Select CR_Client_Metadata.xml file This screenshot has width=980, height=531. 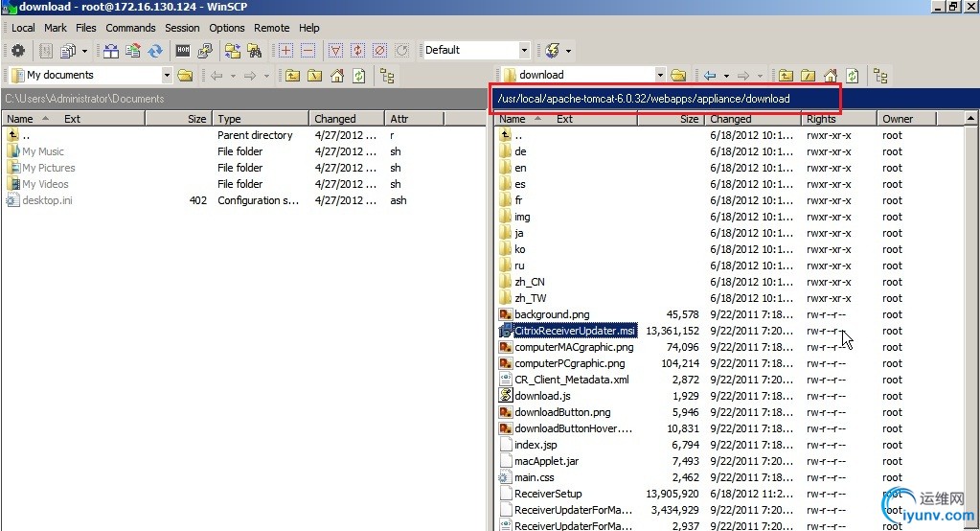[572, 380]
